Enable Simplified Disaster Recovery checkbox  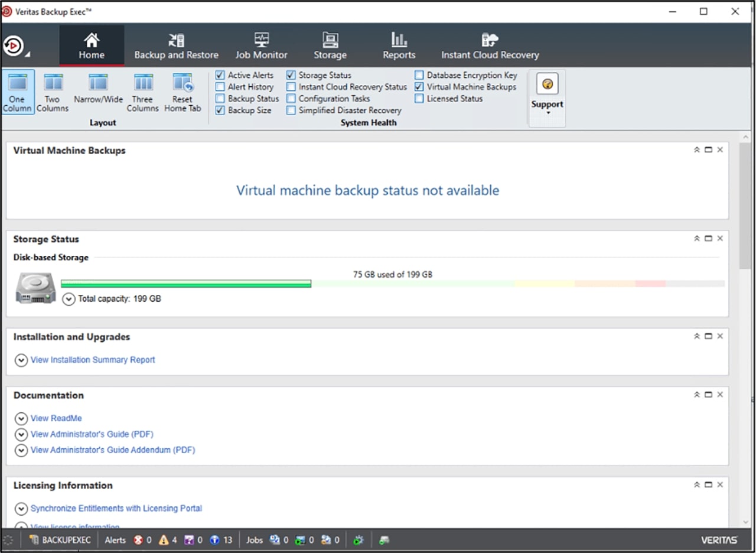(291, 110)
